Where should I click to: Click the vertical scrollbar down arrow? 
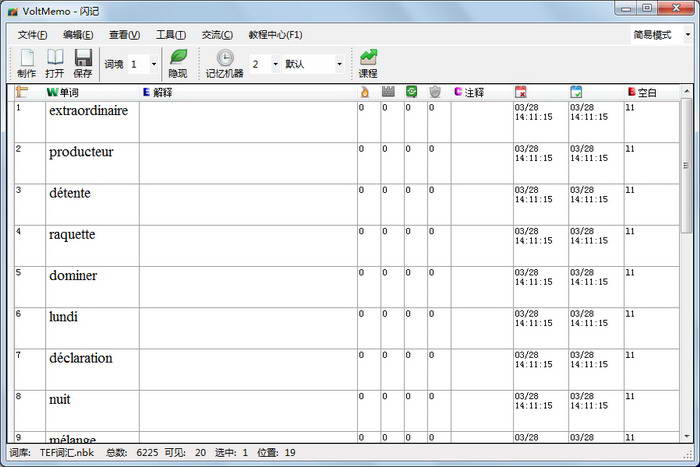686,436
